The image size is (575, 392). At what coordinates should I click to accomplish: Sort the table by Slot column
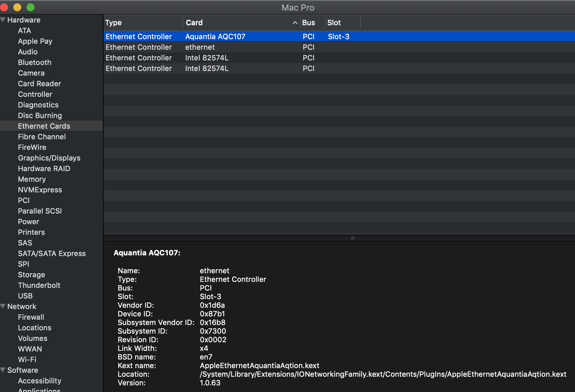343,23
